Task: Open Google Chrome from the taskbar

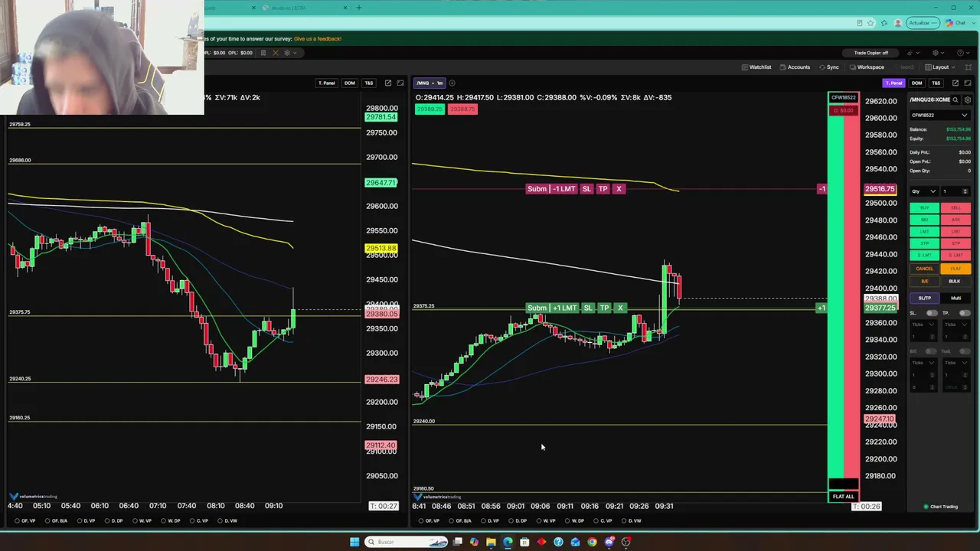Action: [x=592, y=542]
